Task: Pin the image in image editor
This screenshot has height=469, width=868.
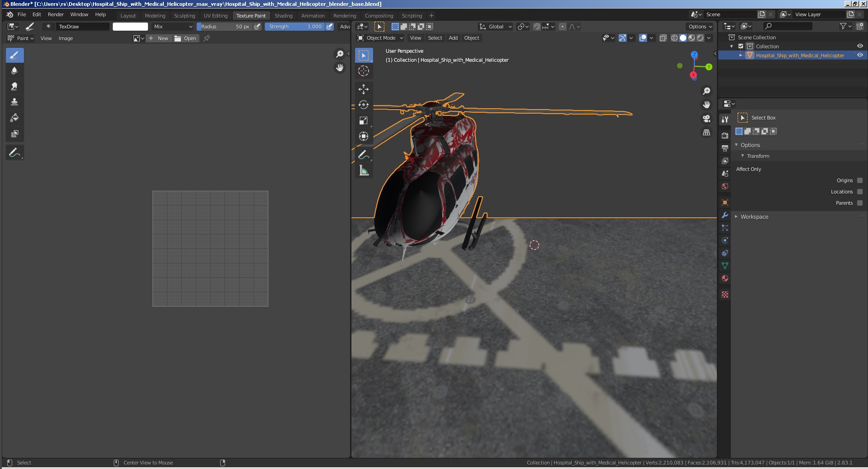Action: pyautogui.click(x=207, y=38)
